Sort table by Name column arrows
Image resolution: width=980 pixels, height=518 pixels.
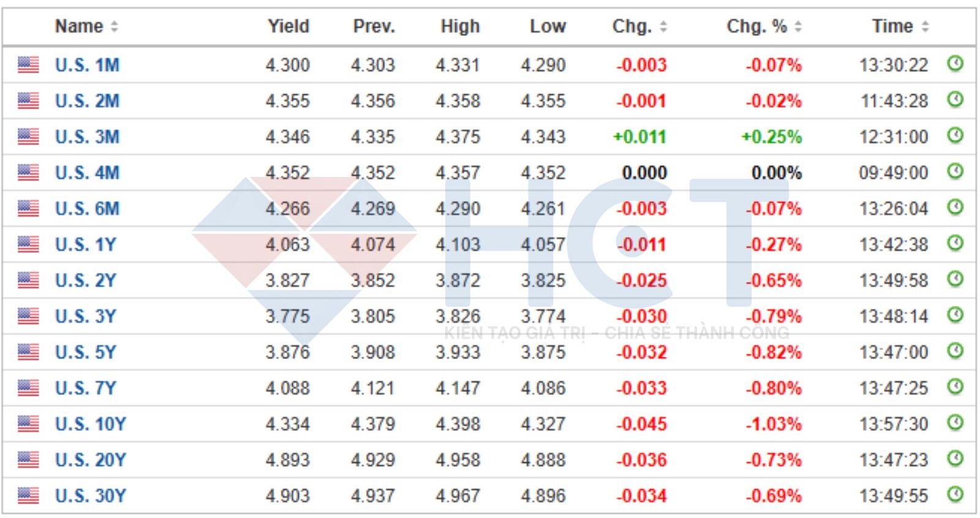pyautogui.click(x=115, y=26)
